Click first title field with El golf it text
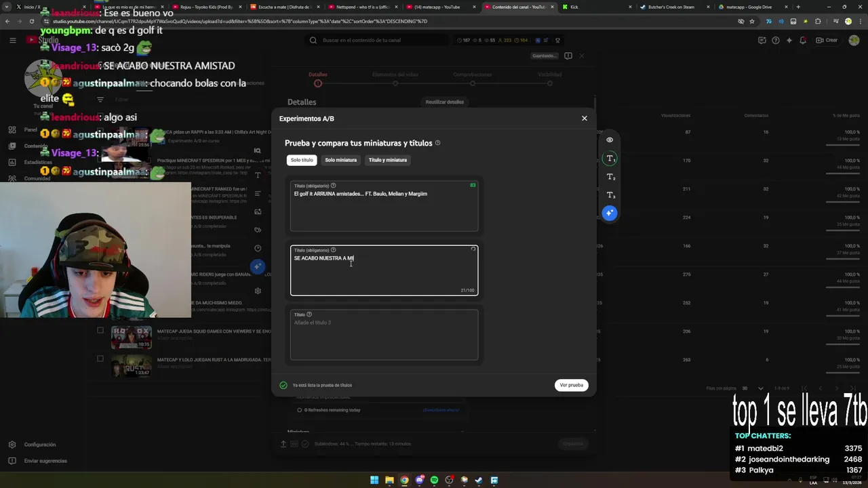Screen dimensions: 868x488 click(x=384, y=206)
